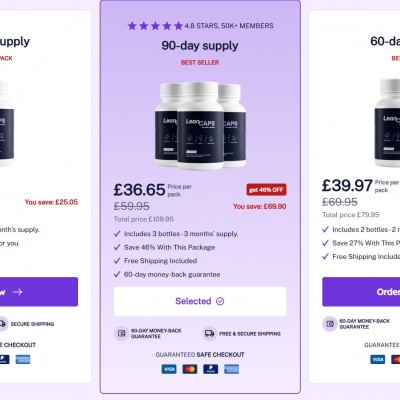Click the red get 46% OFF badge
Viewport: 400px width, 400px height.
pyautogui.click(x=266, y=190)
